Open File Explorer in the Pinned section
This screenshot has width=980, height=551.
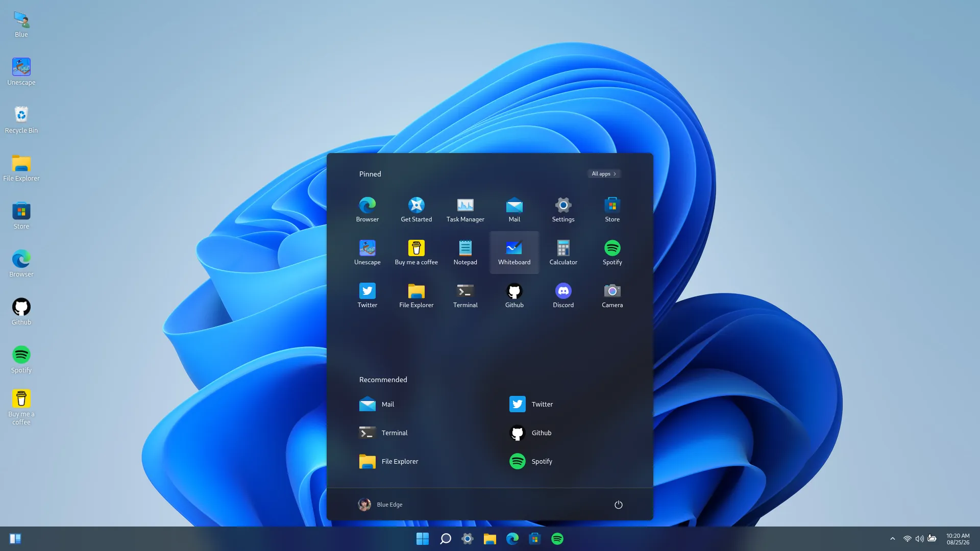click(x=416, y=295)
